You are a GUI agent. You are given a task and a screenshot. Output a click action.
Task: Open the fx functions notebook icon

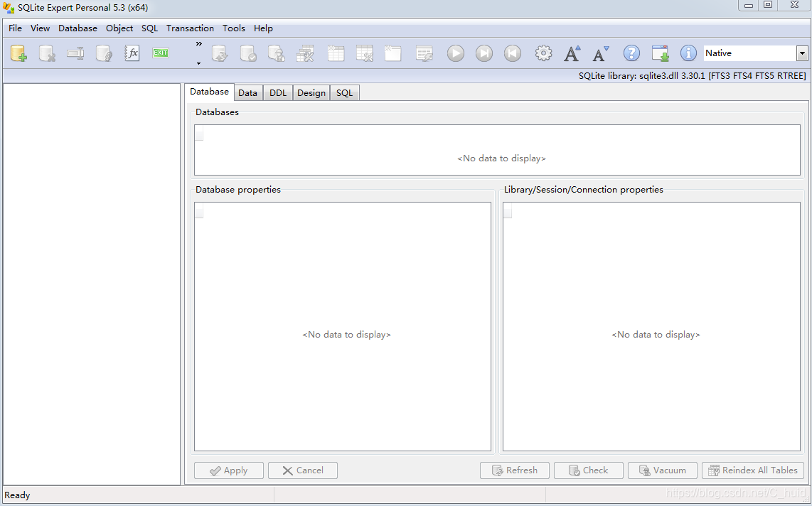(x=132, y=53)
